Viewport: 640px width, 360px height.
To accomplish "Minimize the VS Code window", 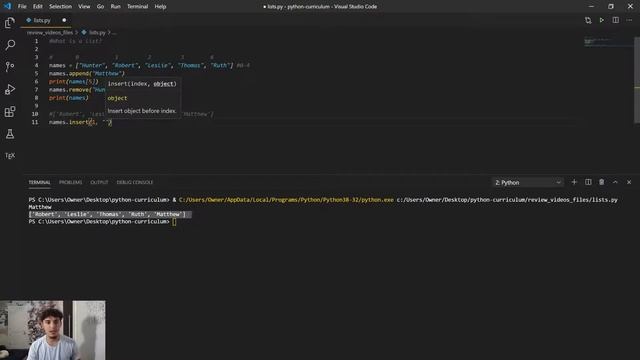I will (x=591, y=7).
